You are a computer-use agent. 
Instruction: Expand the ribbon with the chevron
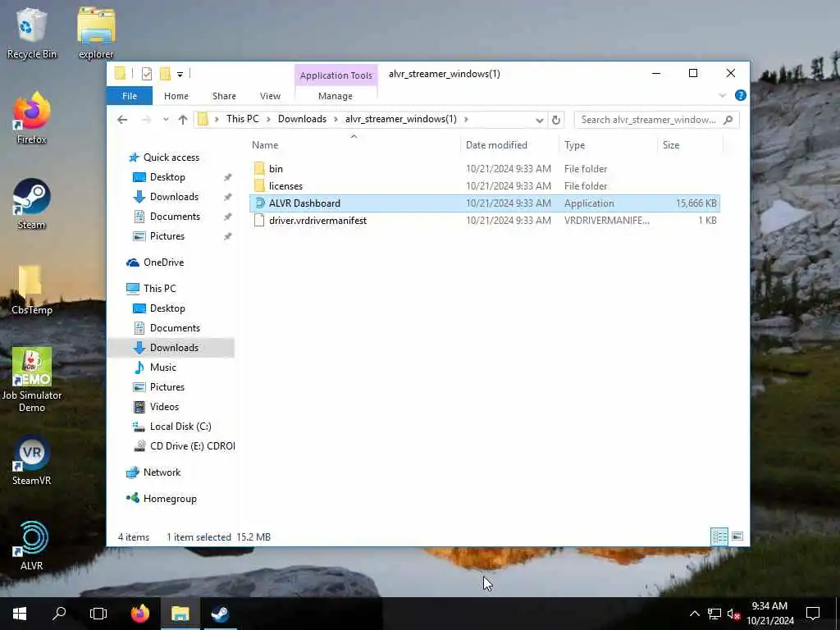(722, 95)
